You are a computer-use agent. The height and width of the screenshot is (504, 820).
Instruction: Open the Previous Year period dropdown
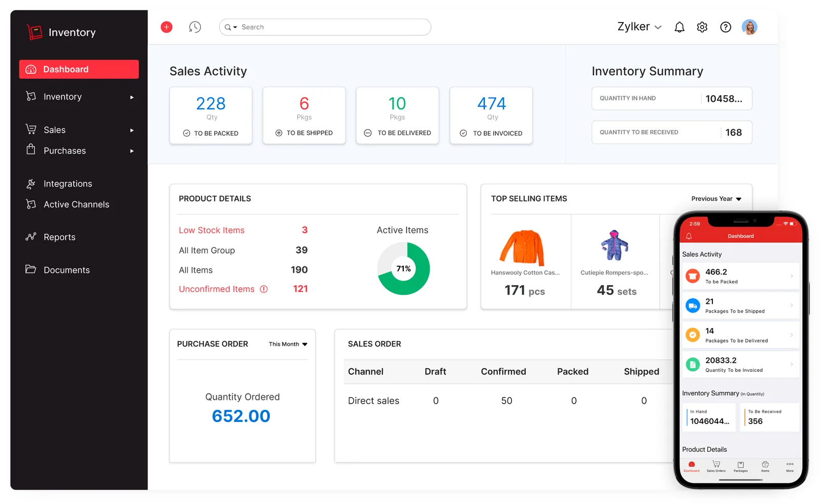point(716,199)
